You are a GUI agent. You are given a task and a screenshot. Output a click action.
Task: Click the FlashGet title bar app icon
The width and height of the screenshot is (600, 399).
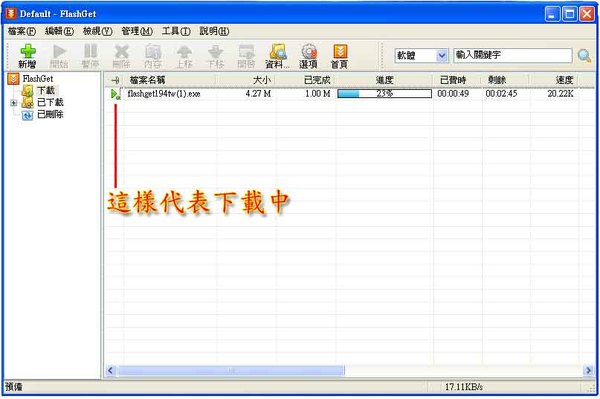click(x=11, y=14)
